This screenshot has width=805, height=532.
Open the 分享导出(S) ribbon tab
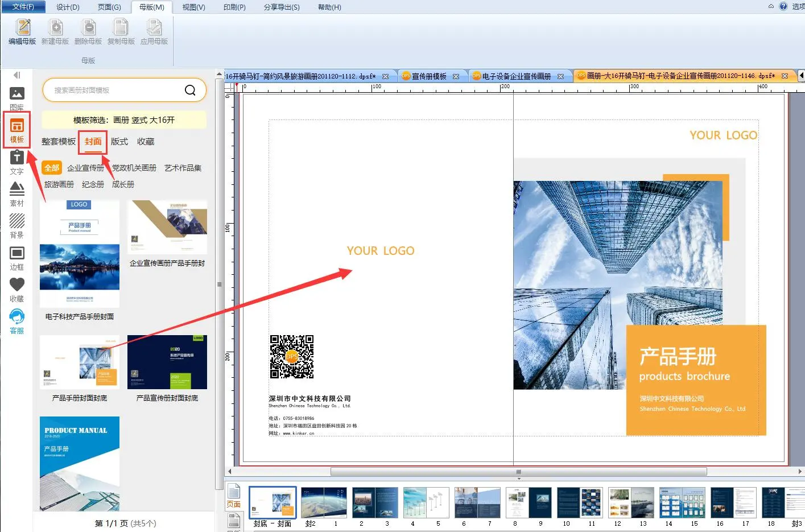pos(282,7)
